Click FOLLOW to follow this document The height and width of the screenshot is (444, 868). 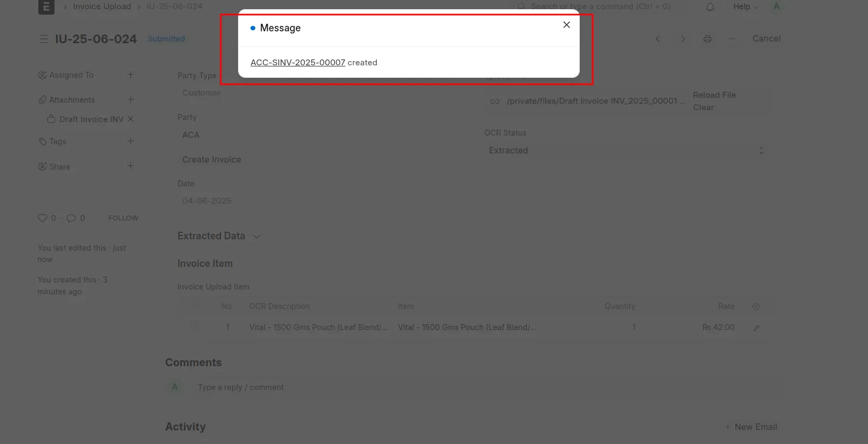click(123, 218)
